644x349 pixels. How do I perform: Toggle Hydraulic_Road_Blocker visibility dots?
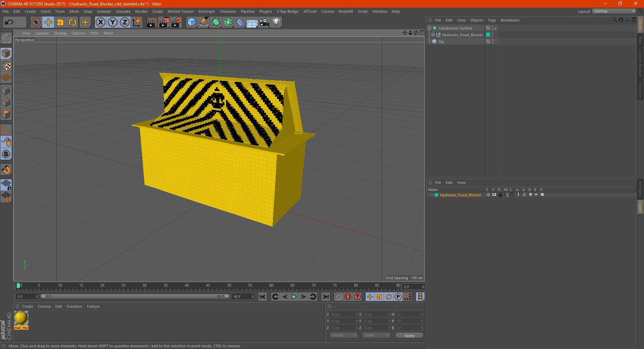(x=492, y=35)
